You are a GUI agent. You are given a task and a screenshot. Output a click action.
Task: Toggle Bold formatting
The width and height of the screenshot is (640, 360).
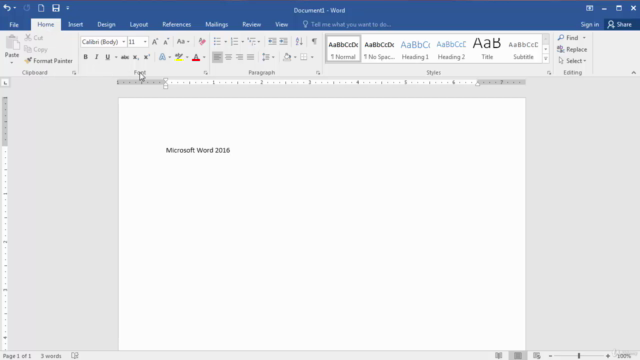coord(85,57)
